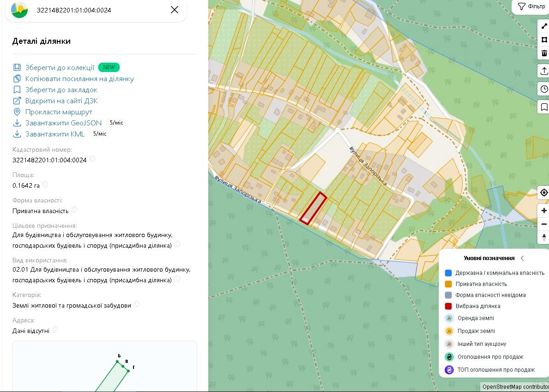Collapse the Умовні позначення legend
The width and height of the screenshot is (549, 392).
click(x=522, y=258)
